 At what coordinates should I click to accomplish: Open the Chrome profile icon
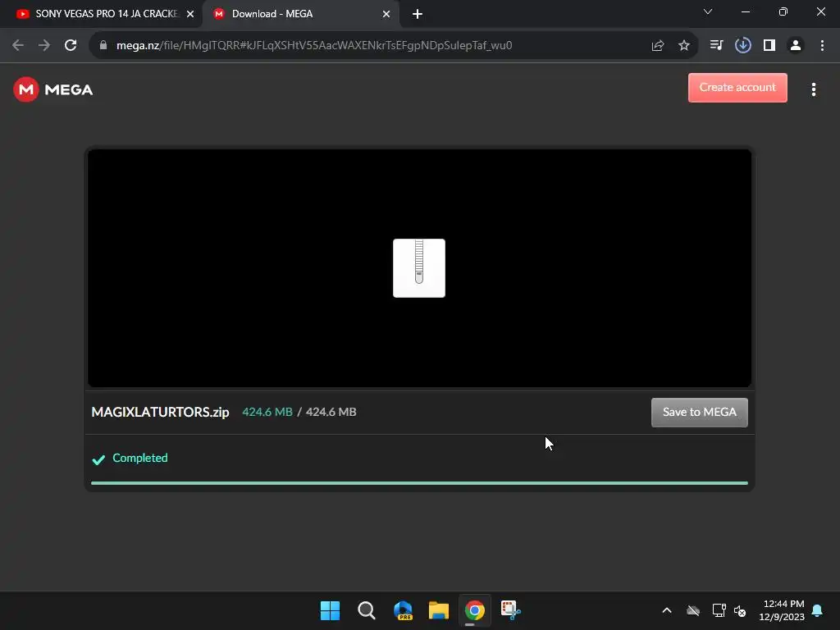click(x=796, y=46)
